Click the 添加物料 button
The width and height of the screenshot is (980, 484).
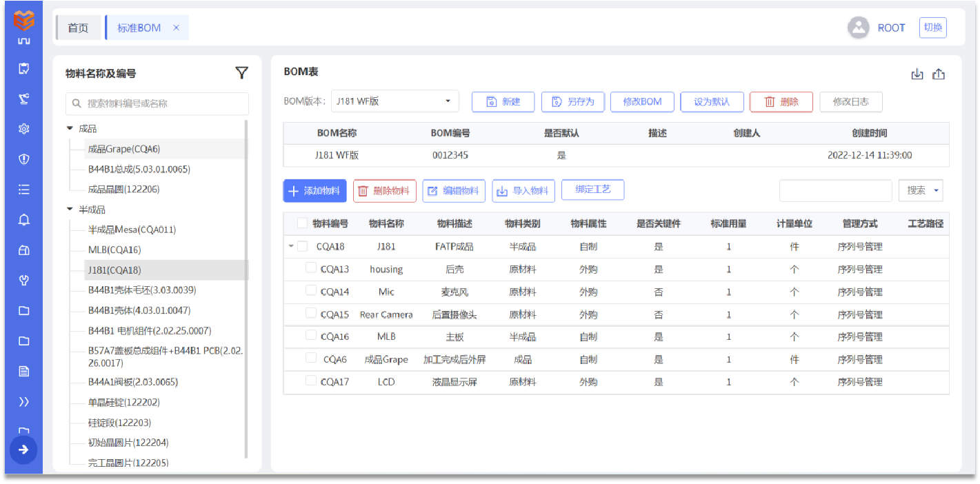click(x=315, y=191)
